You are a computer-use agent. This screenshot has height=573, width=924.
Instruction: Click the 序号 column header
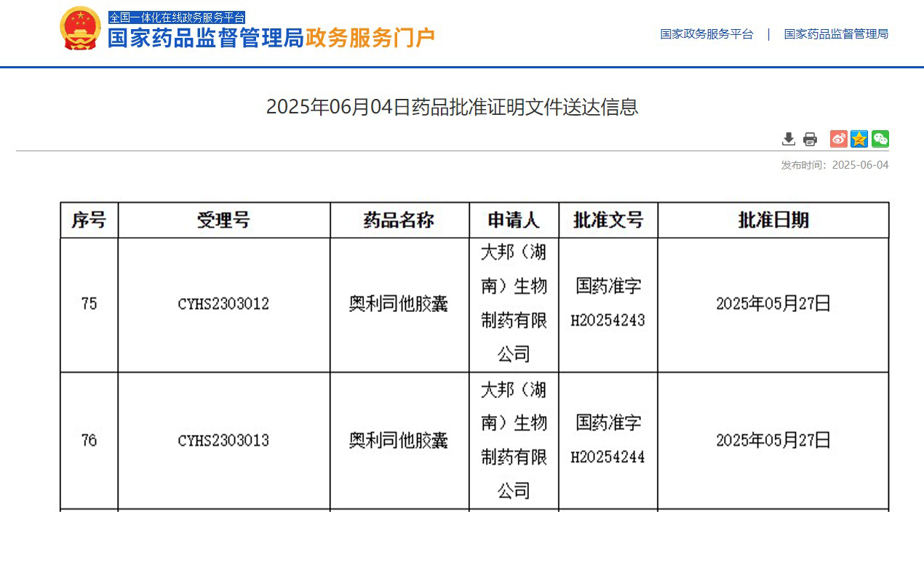point(89,220)
